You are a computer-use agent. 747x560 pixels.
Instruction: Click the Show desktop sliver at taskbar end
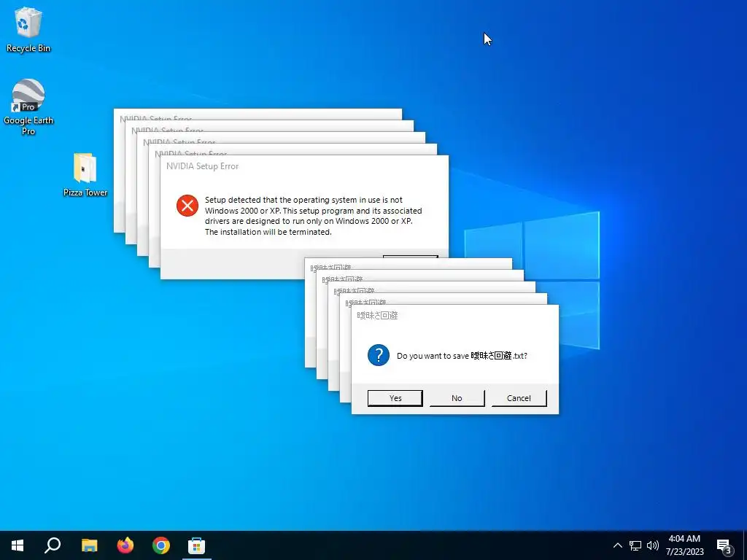(745, 545)
